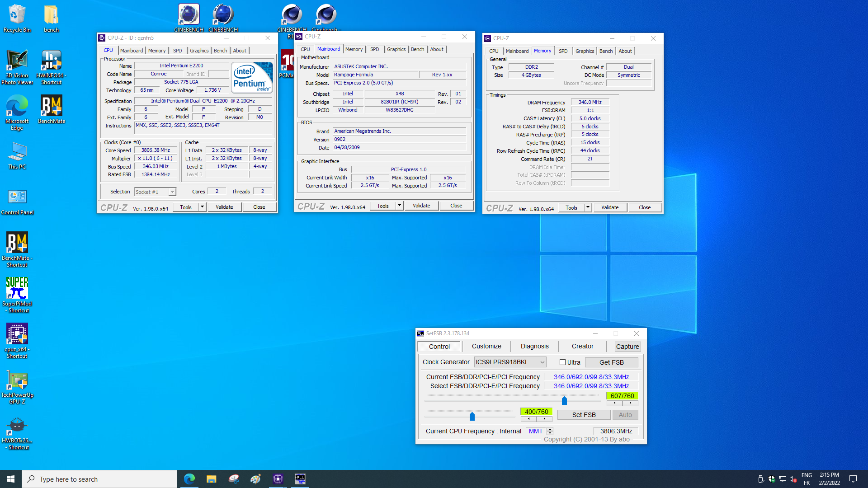
Task: Expand Tools arrow in CPU-Z CPU window
Action: click(202, 207)
